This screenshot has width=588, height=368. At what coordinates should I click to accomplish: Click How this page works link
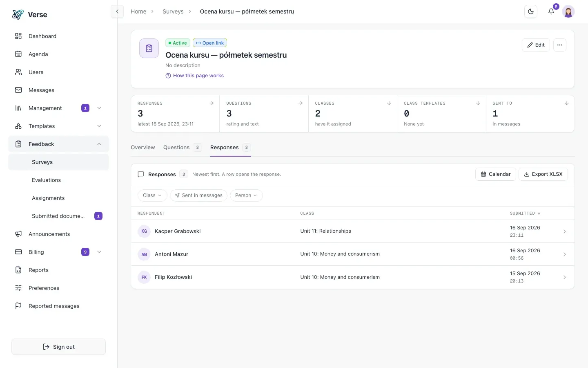pyautogui.click(x=194, y=76)
